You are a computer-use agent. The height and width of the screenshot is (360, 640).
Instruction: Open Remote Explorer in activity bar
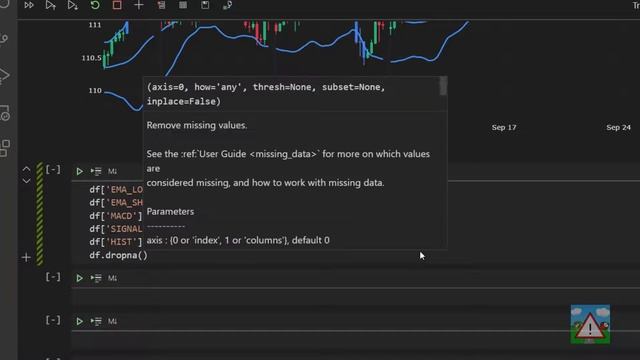4,113
